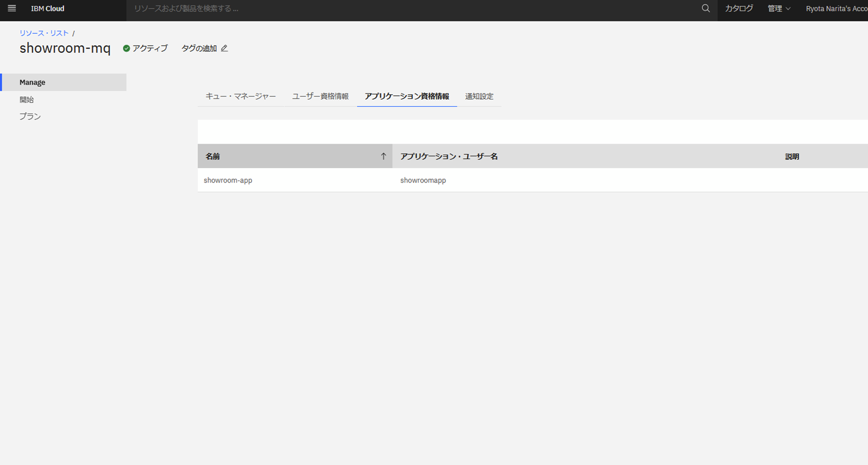
Task: Select Manage in the sidebar
Action: click(63, 82)
